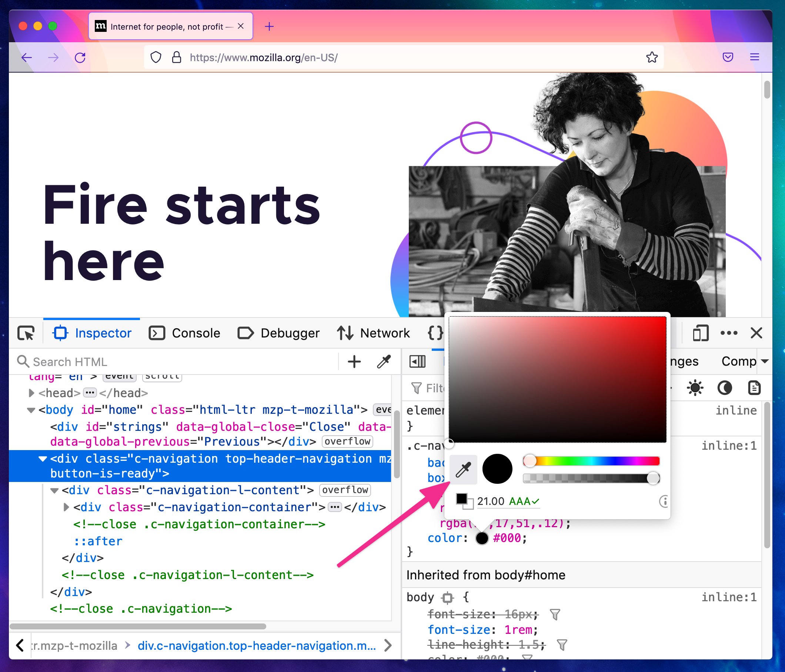
Task: Click the black color swatch beside #000
Action: pos(482,538)
